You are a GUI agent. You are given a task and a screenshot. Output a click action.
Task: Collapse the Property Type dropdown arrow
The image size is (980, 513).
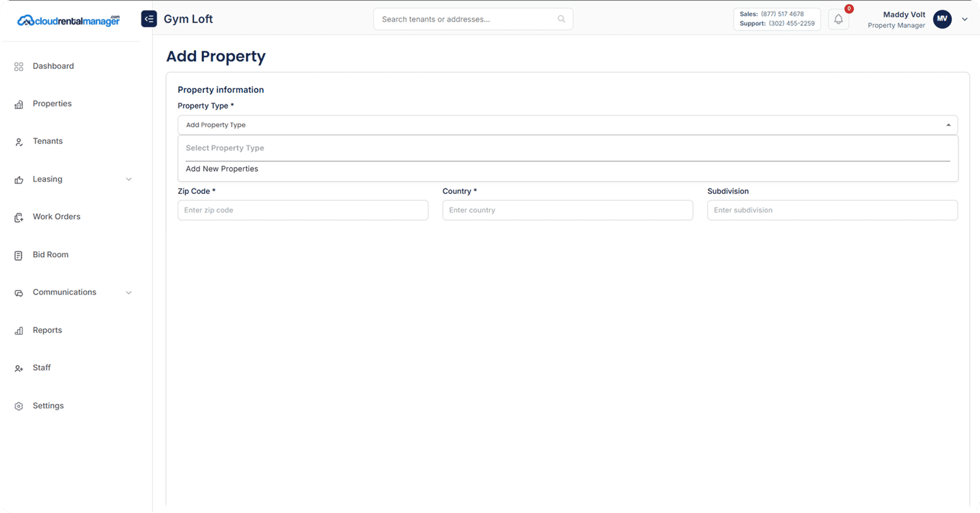[x=949, y=125]
